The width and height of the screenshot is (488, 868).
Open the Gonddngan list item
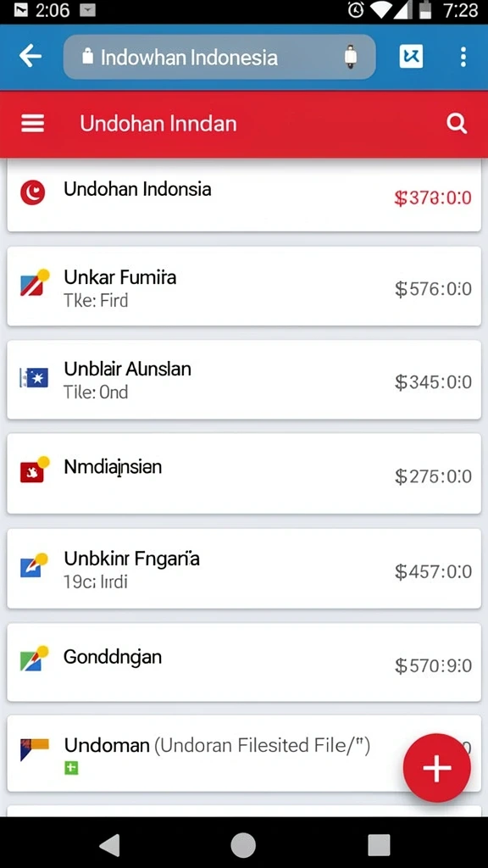pos(244,663)
